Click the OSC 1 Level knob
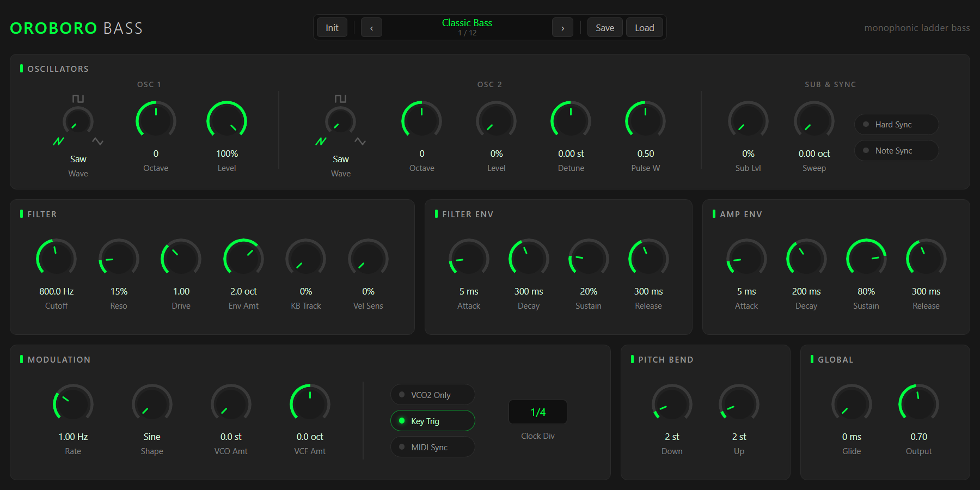Viewport: 980px width, 490px height. [226, 121]
